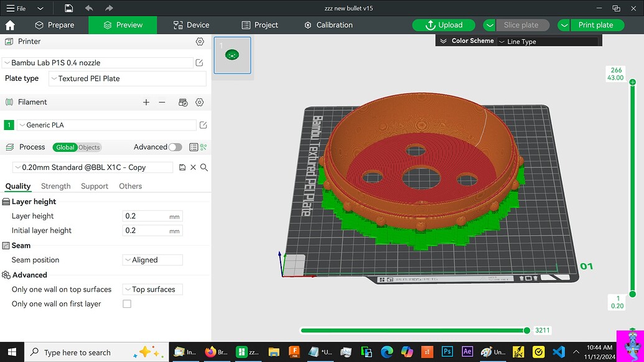Open the Bambu Lab P1S printer dropdown
Image resolution: width=644 pixels, height=362 pixels.
point(97,63)
